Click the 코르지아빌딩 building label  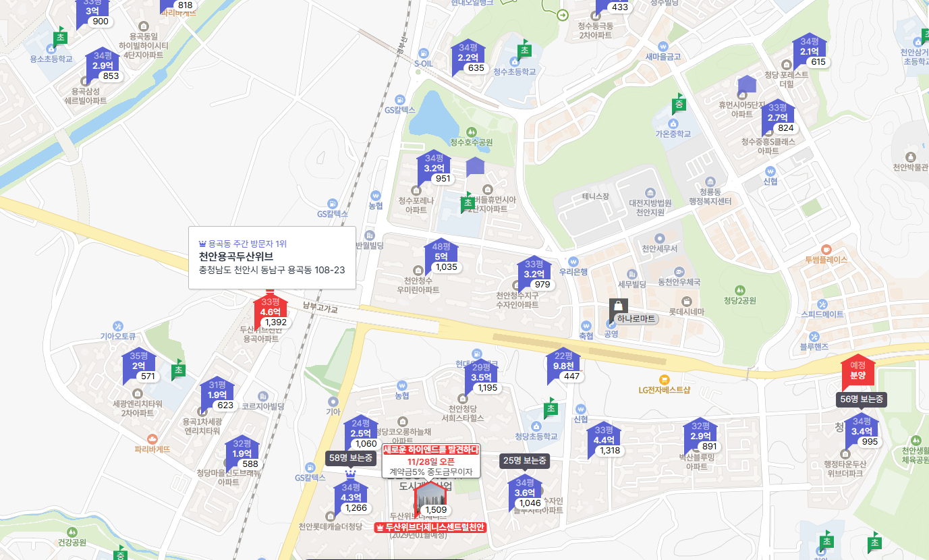tap(263, 407)
